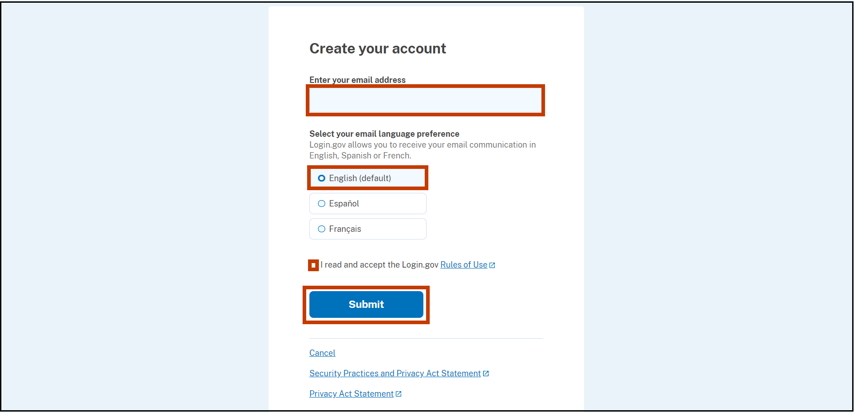Click the email address input field
The height and width of the screenshot is (417, 868).
pyautogui.click(x=425, y=100)
